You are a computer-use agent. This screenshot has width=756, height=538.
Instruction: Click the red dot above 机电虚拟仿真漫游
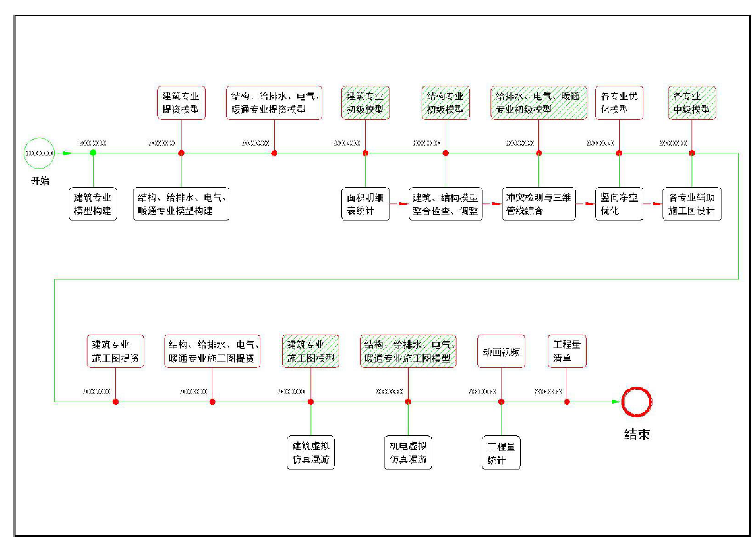[408, 402]
